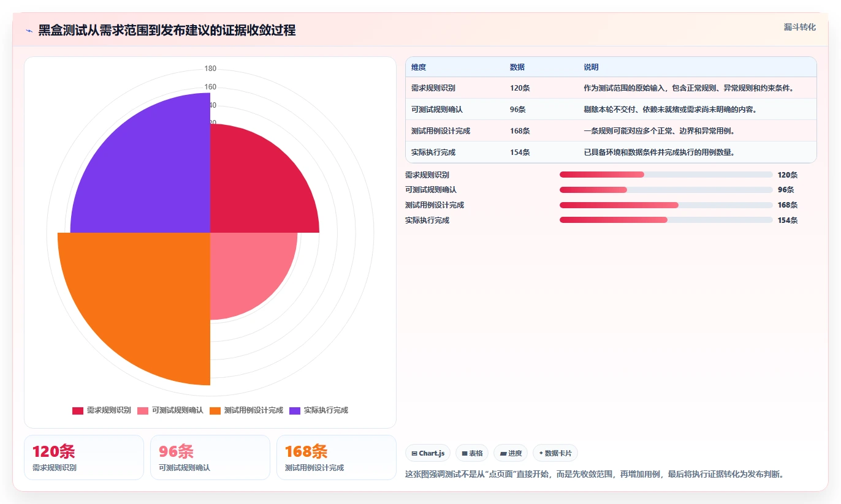Click the 96条 cell in the table
Viewport: 841px width, 504px height.
tap(518, 110)
